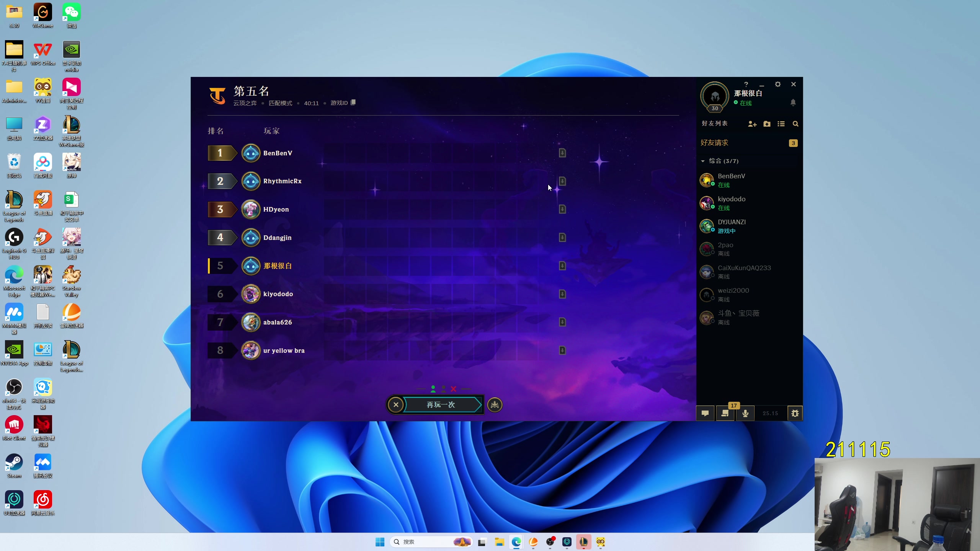This screenshot has height=551, width=980.
Task: Open File Explorer from taskbar
Action: [499, 542]
